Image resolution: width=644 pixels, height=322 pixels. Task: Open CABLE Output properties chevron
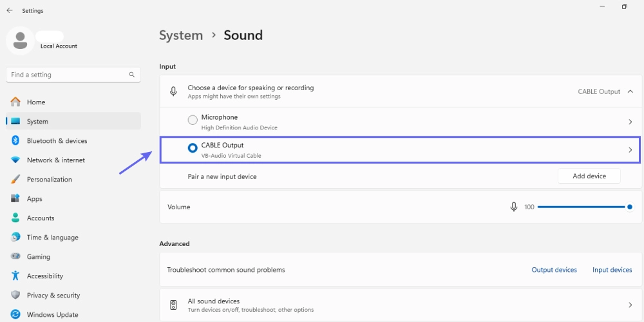pos(630,150)
